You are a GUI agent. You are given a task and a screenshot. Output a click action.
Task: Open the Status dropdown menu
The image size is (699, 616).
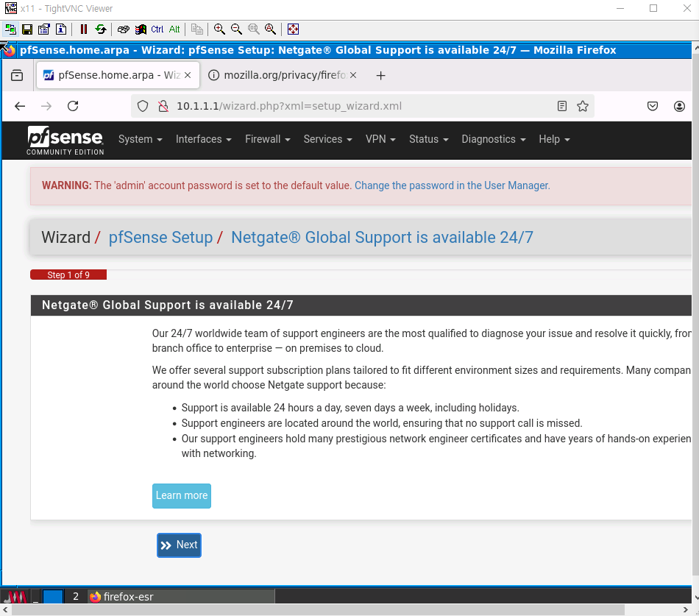tap(428, 140)
